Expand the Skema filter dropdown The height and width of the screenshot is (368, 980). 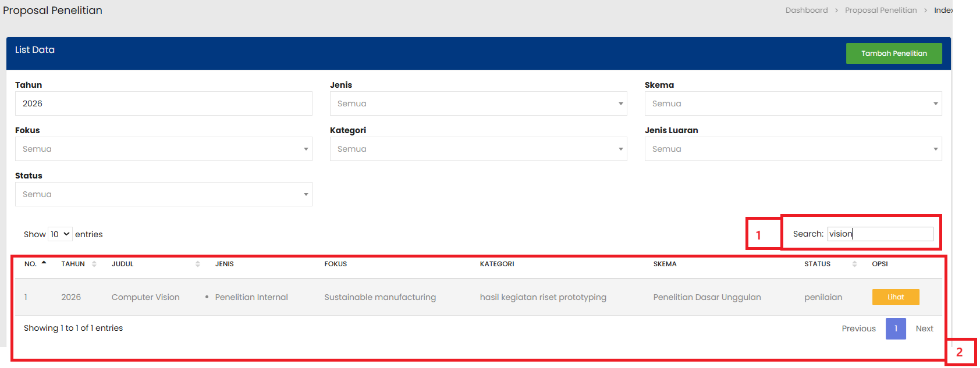793,103
